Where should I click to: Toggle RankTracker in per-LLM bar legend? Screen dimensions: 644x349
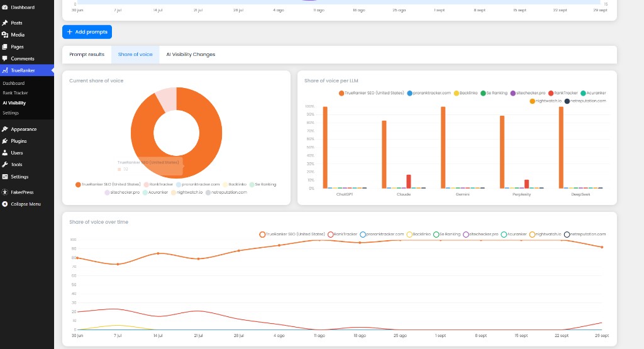point(563,93)
